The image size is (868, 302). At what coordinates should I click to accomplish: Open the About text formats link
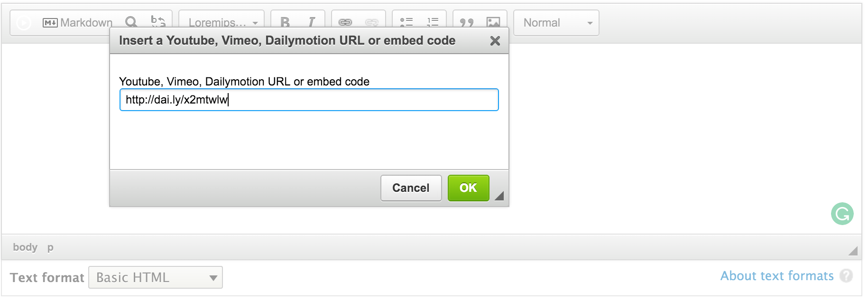click(x=777, y=276)
